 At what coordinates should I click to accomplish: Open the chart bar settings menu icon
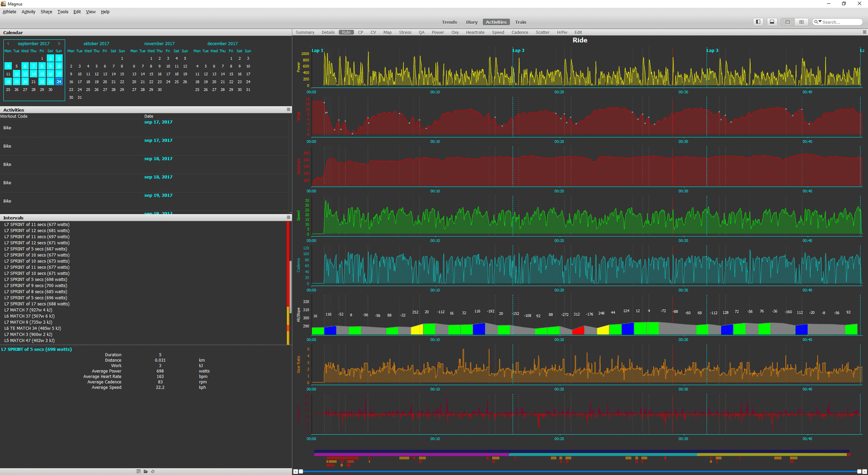coord(864,32)
